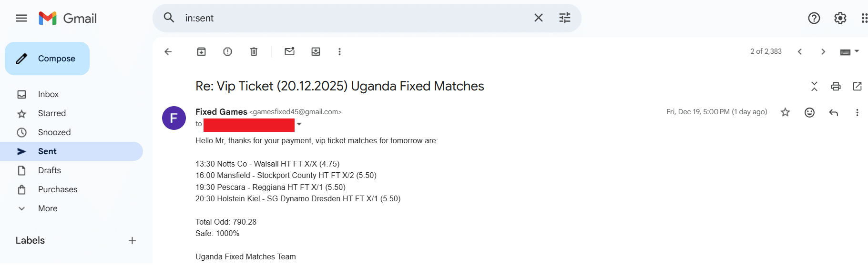Click the Compose button
Image resolution: width=868 pixels, height=266 pixels.
[47, 59]
